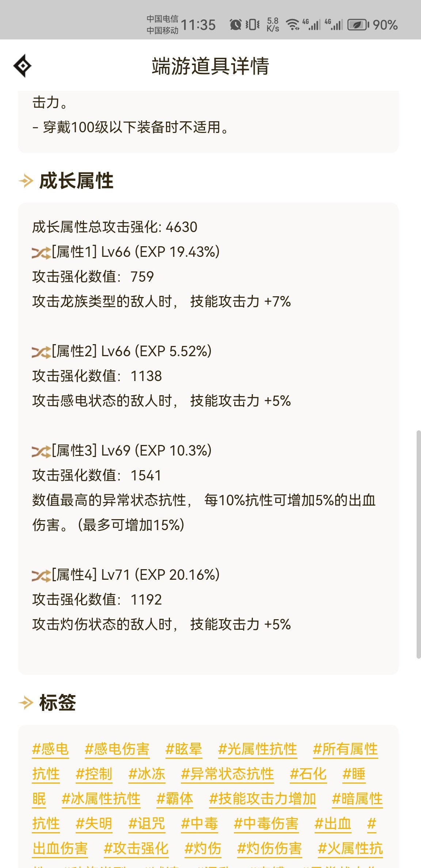Click shuffle icon next to 属性1
This screenshot has width=421, height=868.
tap(41, 253)
